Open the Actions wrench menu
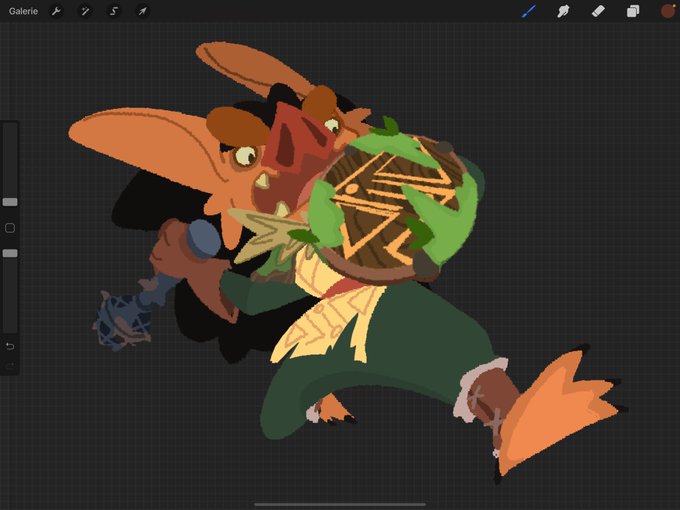680x510 pixels. tap(56, 11)
